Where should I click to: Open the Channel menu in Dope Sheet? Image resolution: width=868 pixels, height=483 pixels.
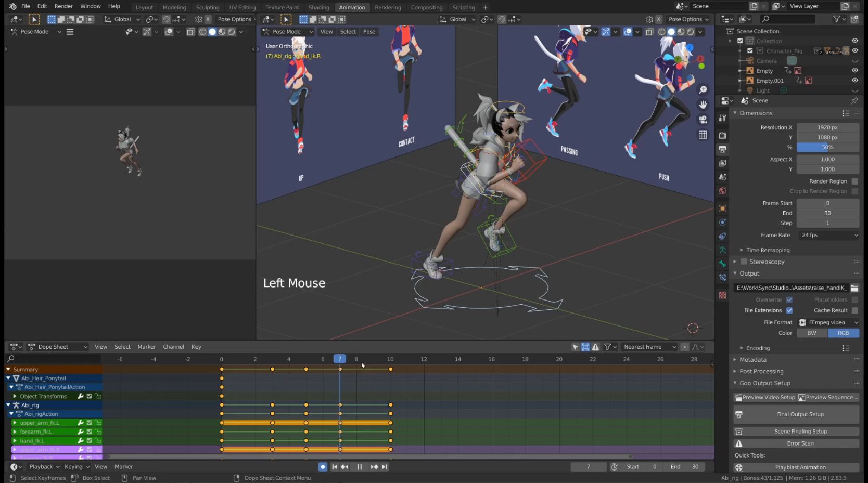pyautogui.click(x=173, y=347)
